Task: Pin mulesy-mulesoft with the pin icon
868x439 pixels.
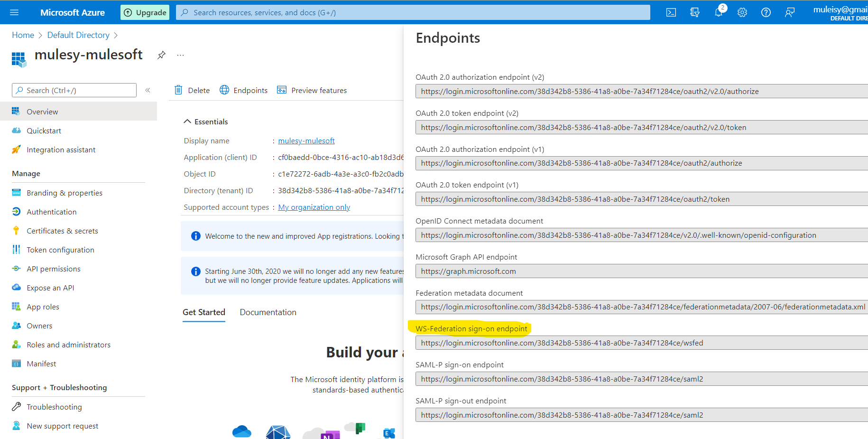Action: point(161,55)
